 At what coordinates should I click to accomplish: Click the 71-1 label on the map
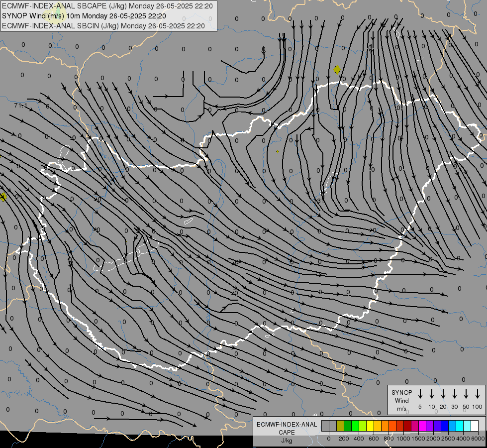(21, 106)
